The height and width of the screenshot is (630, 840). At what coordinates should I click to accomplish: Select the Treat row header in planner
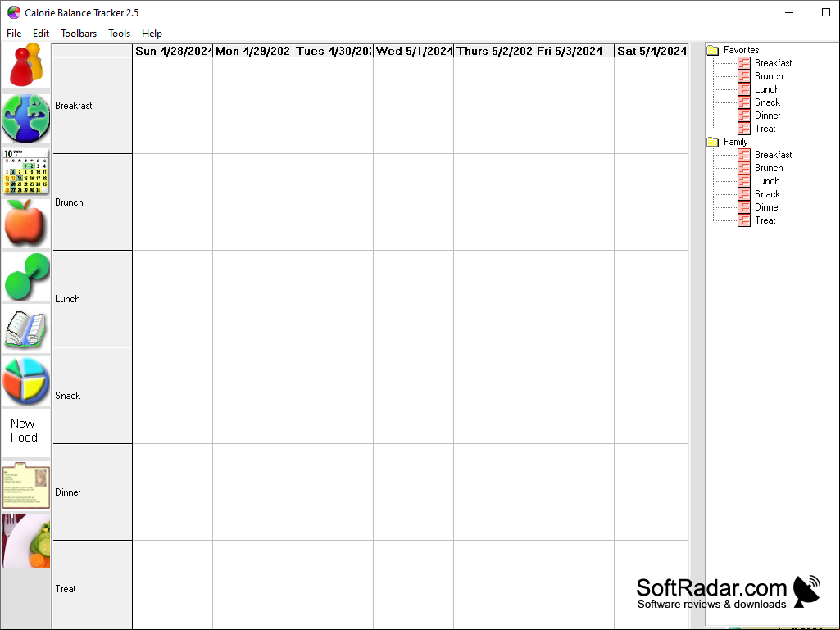(x=92, y=585)
